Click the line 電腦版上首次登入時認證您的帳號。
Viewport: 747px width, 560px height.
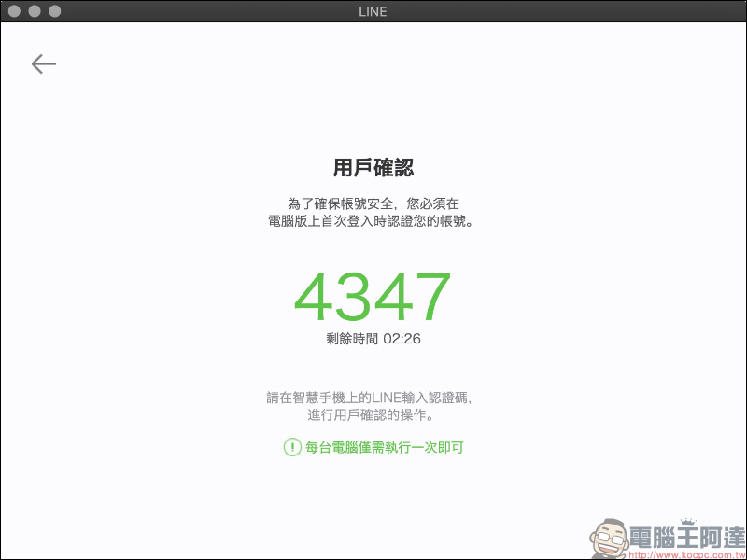click(x=372, y=221)
